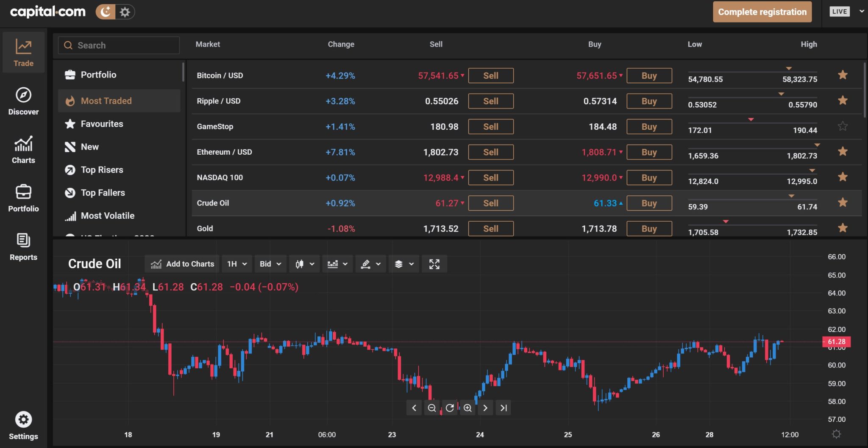The width and height of the screenshot is (868, 448).
Task: Click Add to Charts button
Action: [182, 264]
